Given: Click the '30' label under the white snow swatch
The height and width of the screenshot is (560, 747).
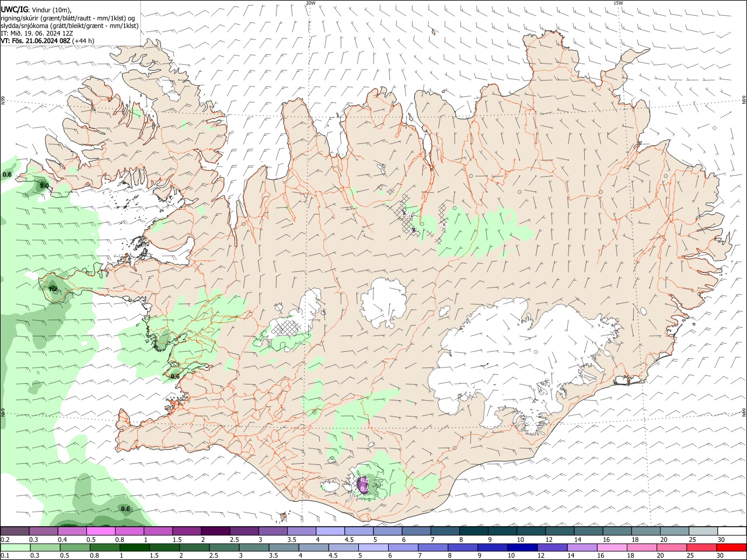Looking at the screenshot, I should [721, 540].
